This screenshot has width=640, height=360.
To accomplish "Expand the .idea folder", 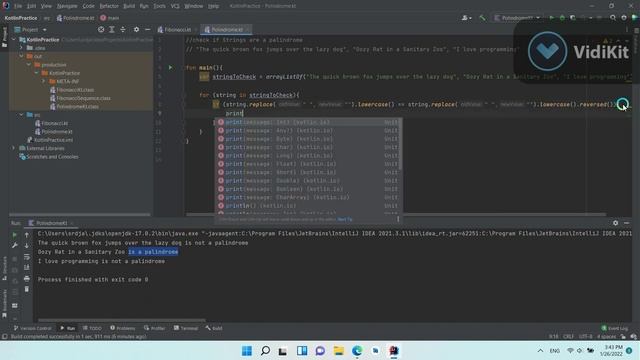I will pos(21,48).
